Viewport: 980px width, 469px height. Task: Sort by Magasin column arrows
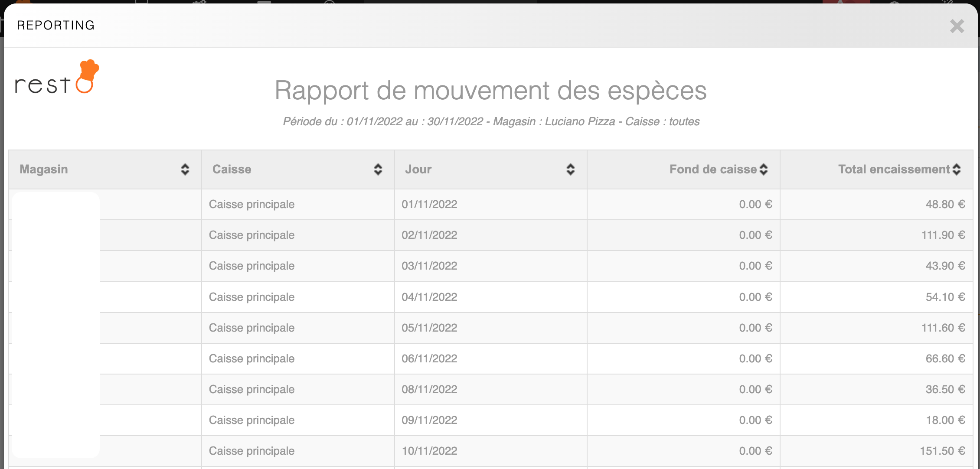(185, 169)
